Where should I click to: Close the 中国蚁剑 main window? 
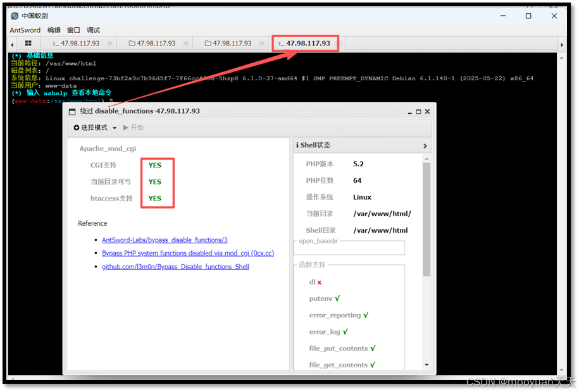tap(554, 16)
